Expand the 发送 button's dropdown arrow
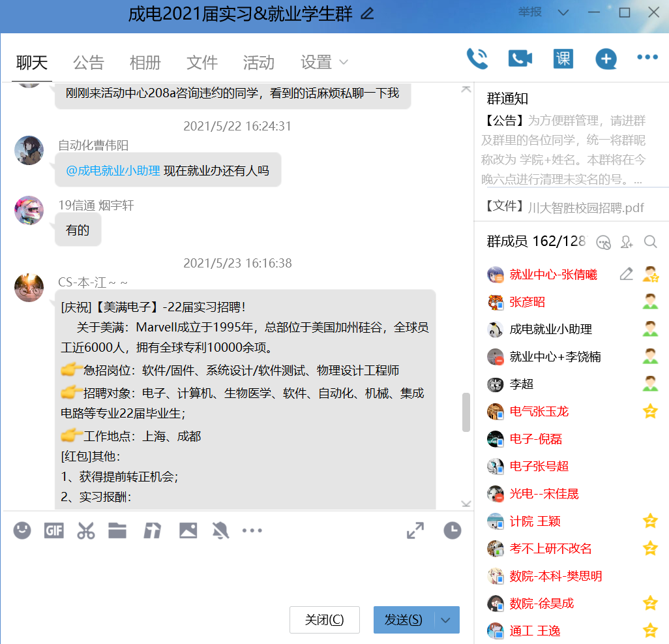The height and width of the screenshot is (644, 669). (x=447, y=620)
